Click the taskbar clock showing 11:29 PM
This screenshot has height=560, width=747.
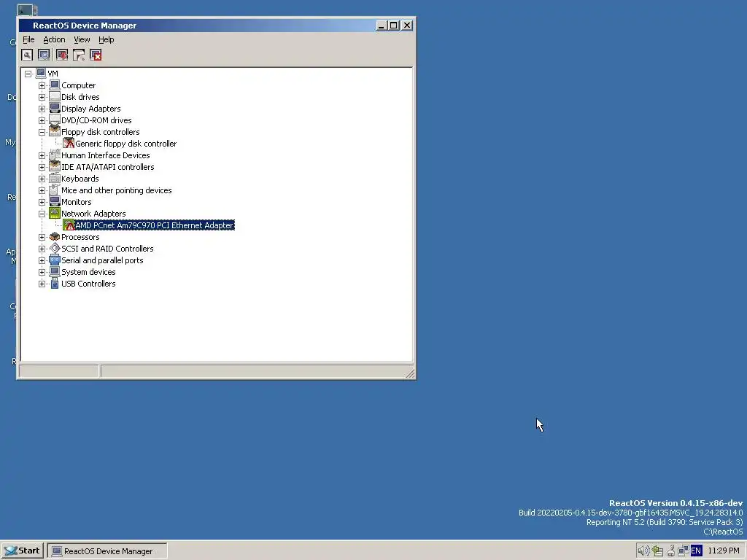(723, 551)
